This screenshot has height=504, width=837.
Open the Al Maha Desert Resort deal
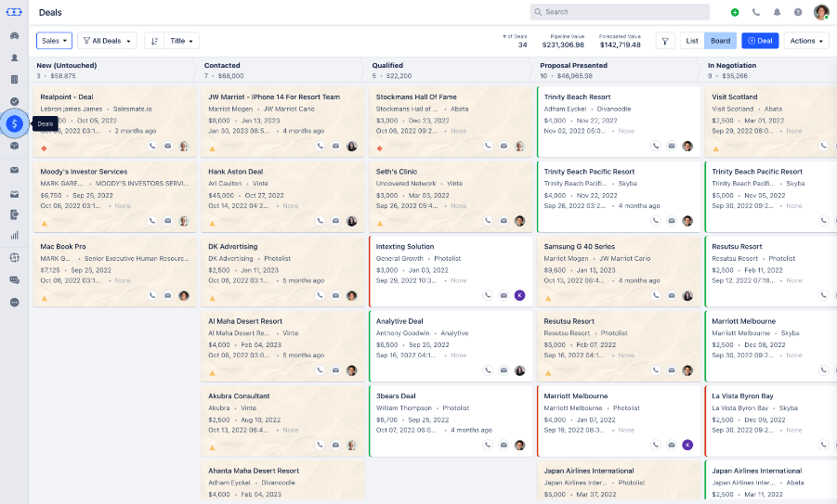(245, 321)
